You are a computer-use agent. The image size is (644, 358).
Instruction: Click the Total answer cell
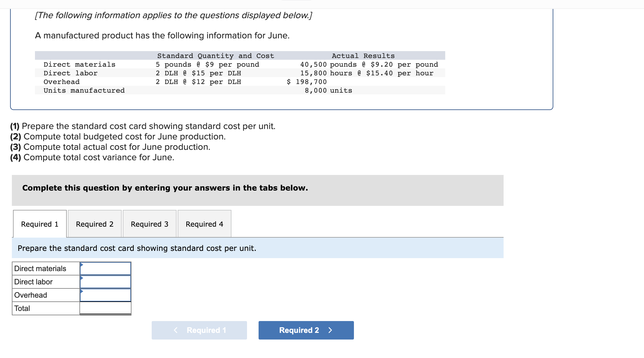pos(105,308)
